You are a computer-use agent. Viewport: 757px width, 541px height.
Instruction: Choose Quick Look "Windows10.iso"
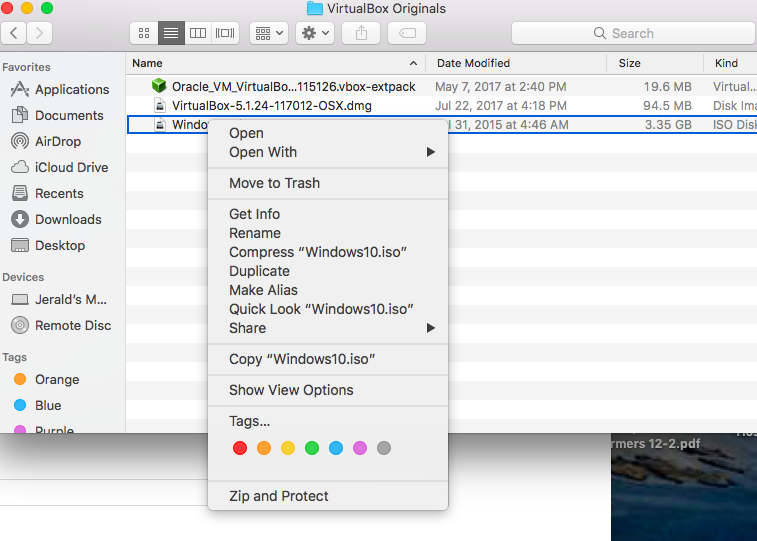(328, 309)
